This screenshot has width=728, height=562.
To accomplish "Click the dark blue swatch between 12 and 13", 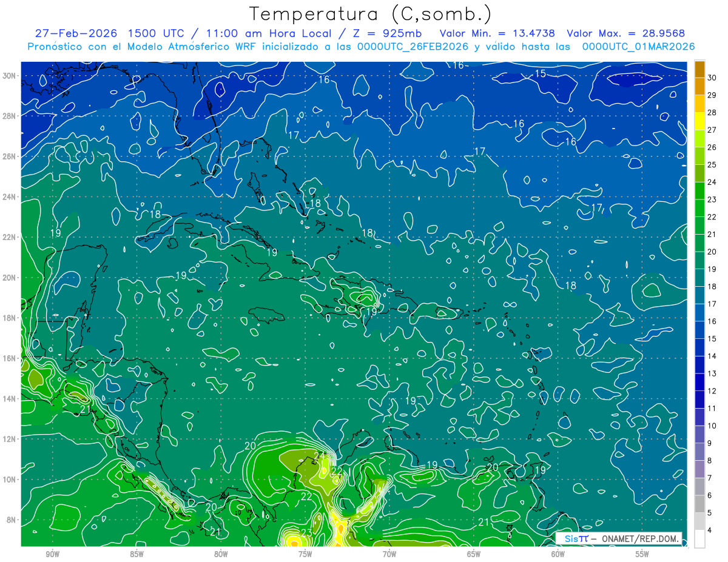I will click(699, 382).
